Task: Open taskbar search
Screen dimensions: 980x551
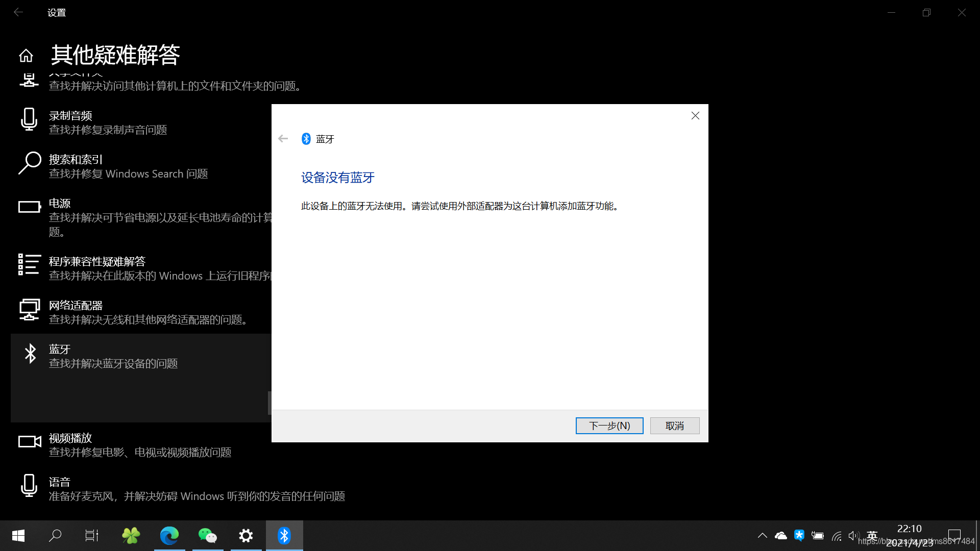Action: pos(55,536)
